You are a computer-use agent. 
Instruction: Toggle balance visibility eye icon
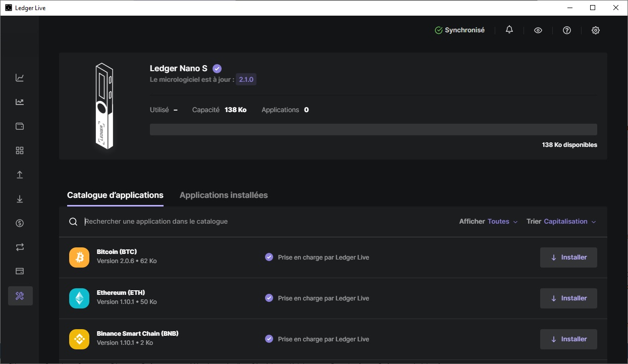pyautogui.click(x=538, y=30)
